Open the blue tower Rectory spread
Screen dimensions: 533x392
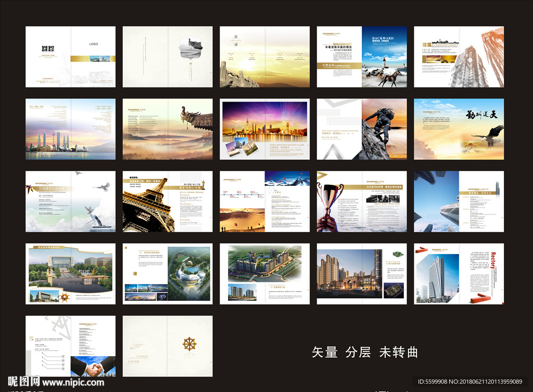click(x=459, y=274)
